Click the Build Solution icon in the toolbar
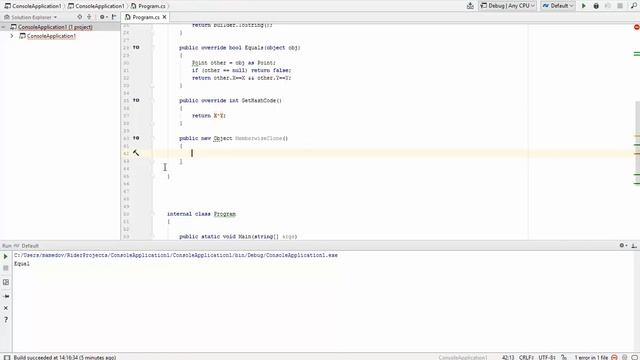 point(470,6)
